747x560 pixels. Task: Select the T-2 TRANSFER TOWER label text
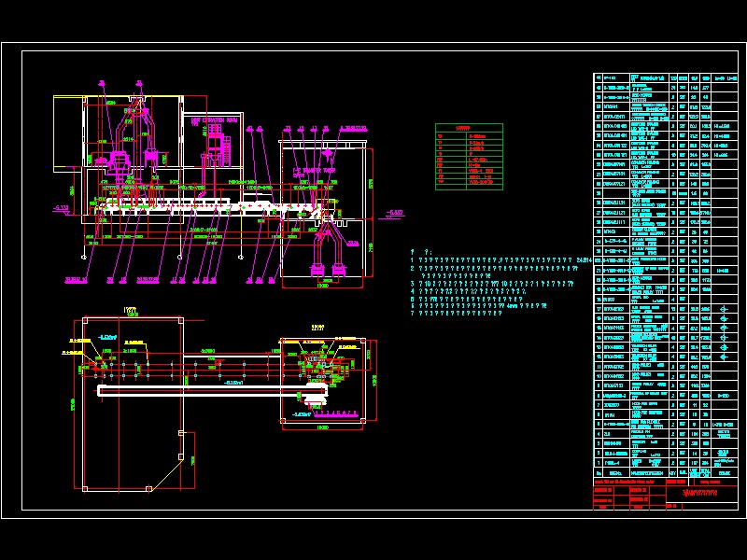tap(314, 171)
